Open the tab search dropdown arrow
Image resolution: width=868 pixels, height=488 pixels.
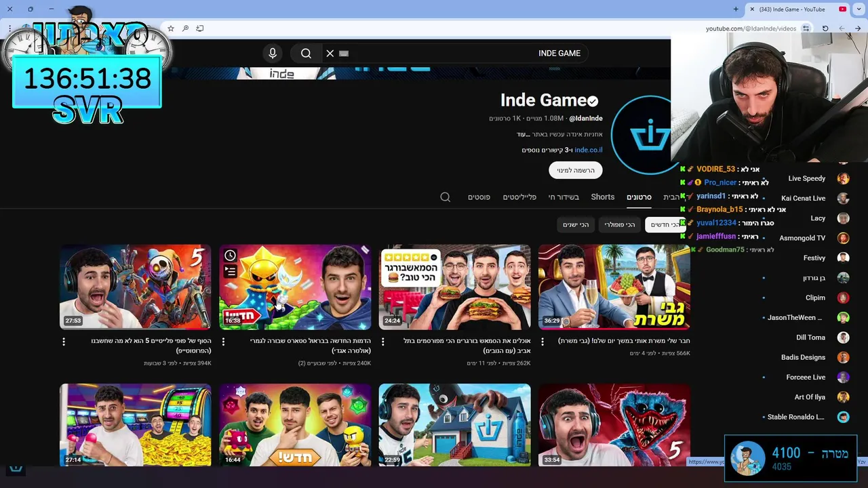coord(858,9)
